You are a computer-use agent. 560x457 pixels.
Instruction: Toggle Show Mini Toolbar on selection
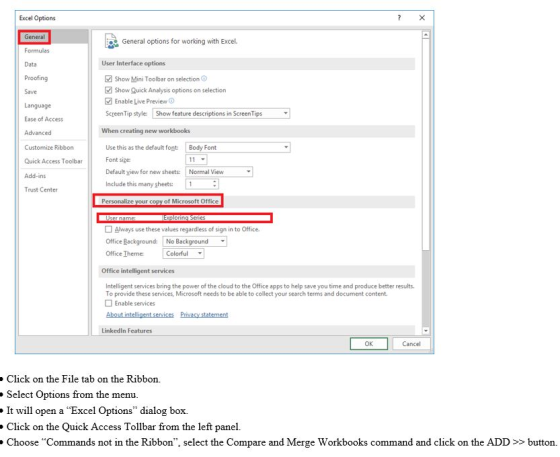[109, 79]
